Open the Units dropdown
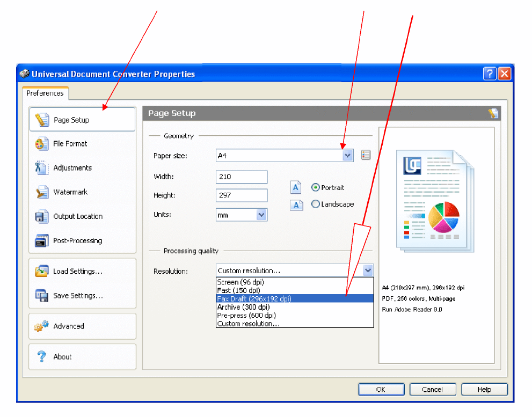This screenshot has width=532, height=417. click(x=261, y=215)
